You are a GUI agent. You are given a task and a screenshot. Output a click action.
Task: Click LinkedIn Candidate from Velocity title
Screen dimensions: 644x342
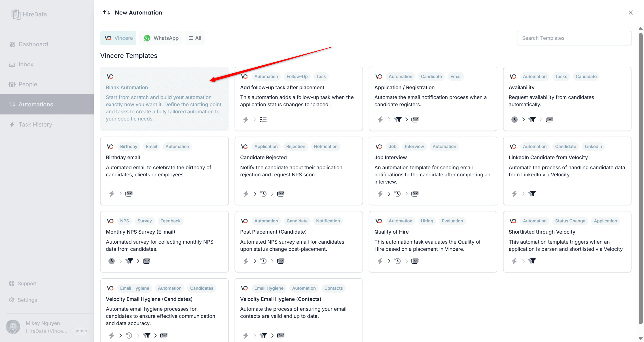tap(548, 158)
